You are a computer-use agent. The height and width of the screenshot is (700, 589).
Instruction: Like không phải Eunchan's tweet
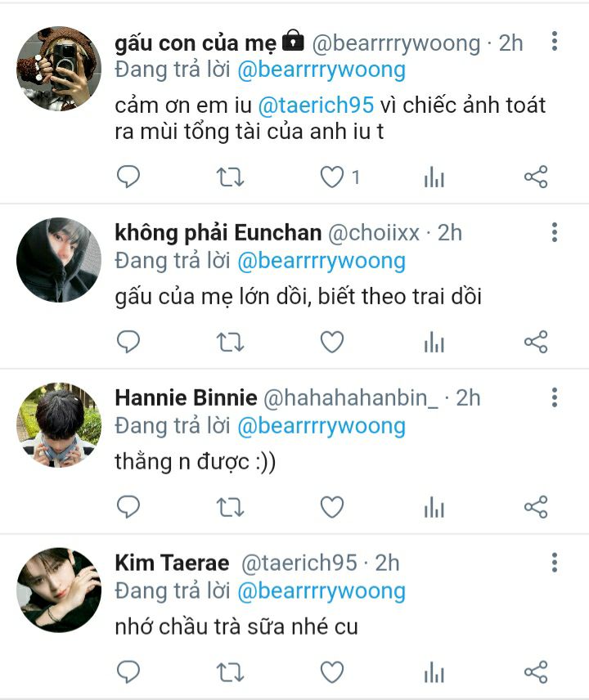[332, 342]
